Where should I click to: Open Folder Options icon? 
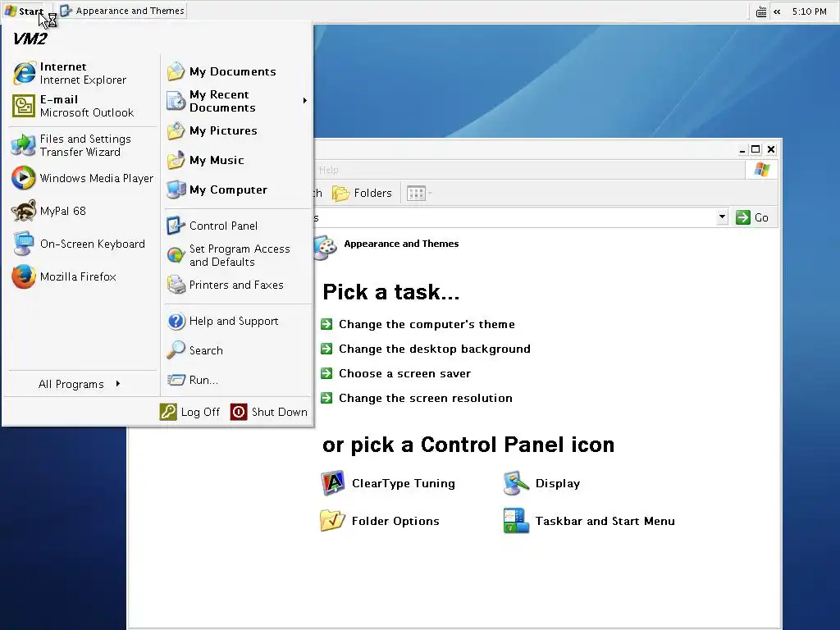pyautogui.click(x=379, y=521)
